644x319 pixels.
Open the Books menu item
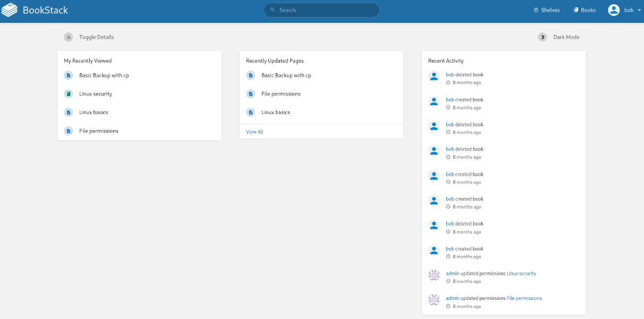coord(584,10)
